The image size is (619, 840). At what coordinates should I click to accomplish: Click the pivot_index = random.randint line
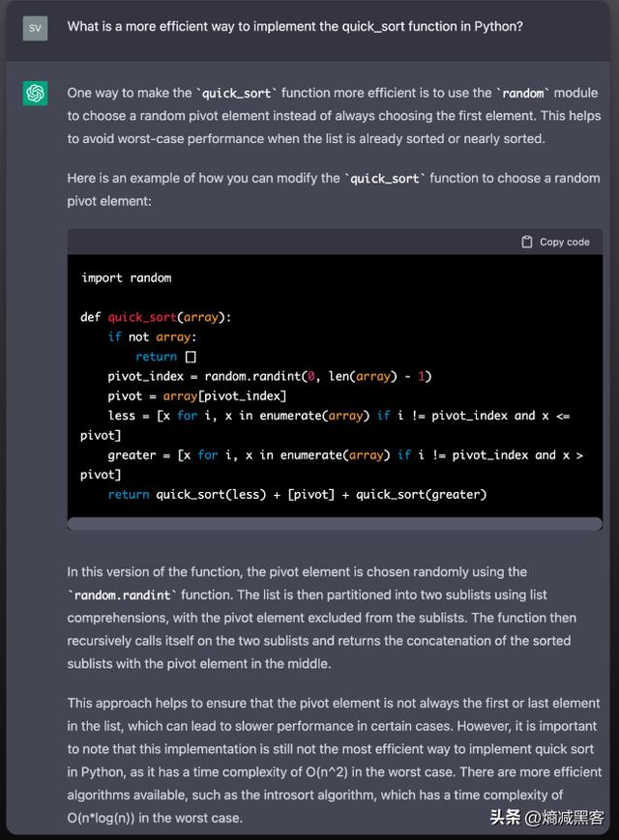click(269, 376)
